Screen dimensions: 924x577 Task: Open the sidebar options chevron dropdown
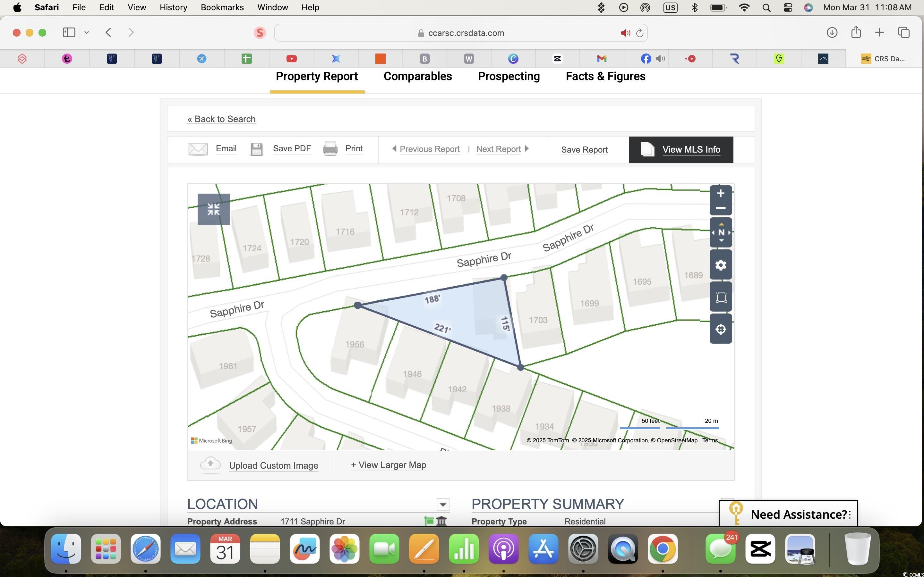[87, 32]
